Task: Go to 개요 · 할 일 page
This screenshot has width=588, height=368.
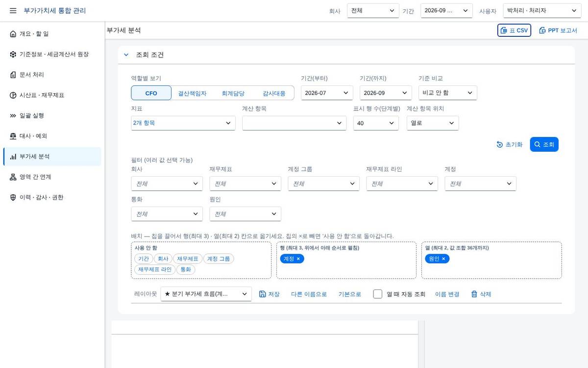Action: tap(52, 34)
